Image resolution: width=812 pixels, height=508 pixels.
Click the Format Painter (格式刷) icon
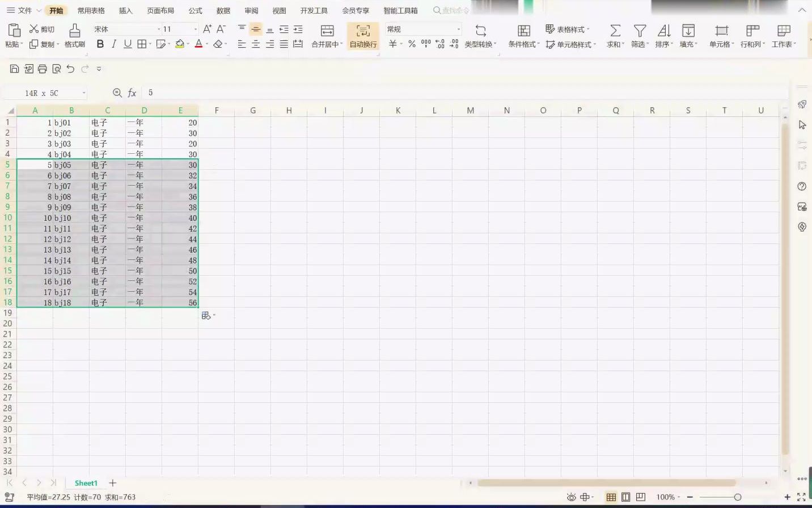(75, 31)
